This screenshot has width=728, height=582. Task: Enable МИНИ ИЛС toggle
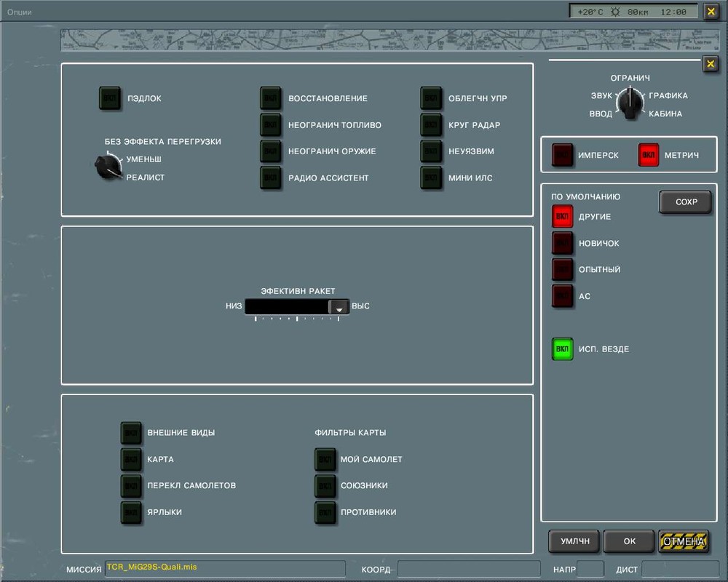click(431, 178)
